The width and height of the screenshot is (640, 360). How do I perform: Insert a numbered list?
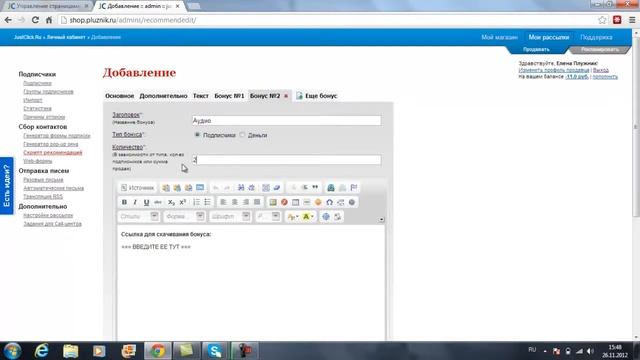point(197,202)
